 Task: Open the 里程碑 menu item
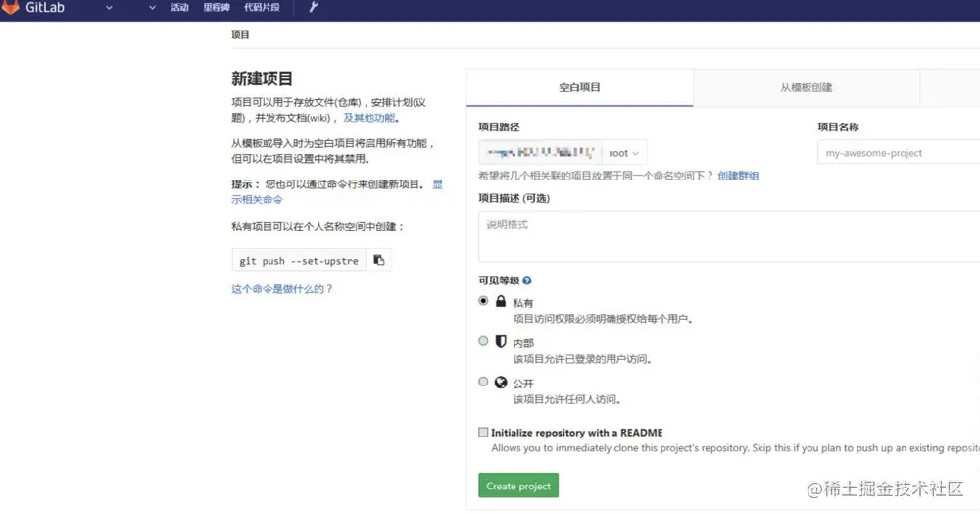point(217,8)
